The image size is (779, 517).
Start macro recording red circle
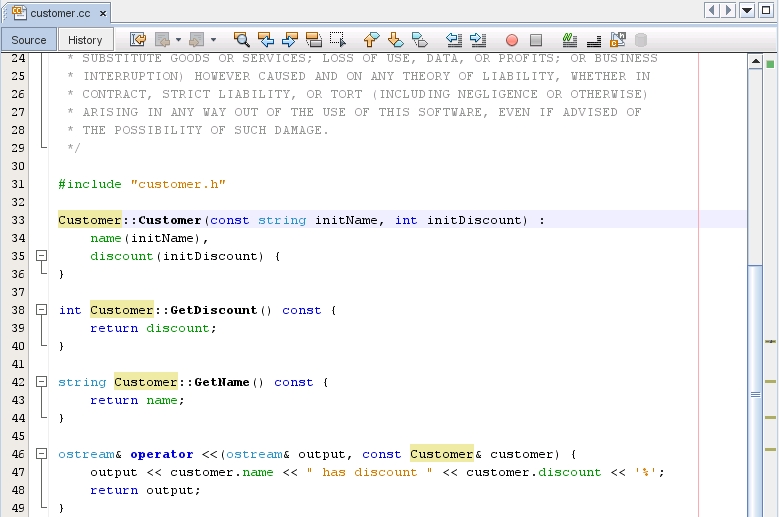coord(512,40)
